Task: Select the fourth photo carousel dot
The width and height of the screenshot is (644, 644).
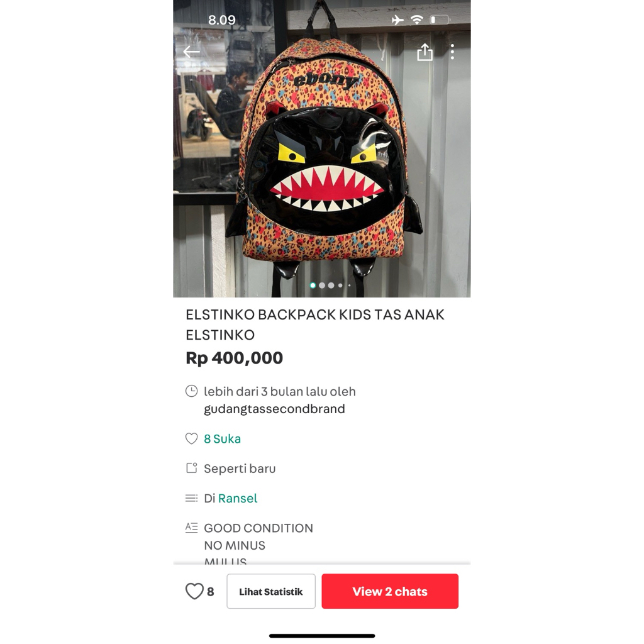Action: [x=340, y=285]
